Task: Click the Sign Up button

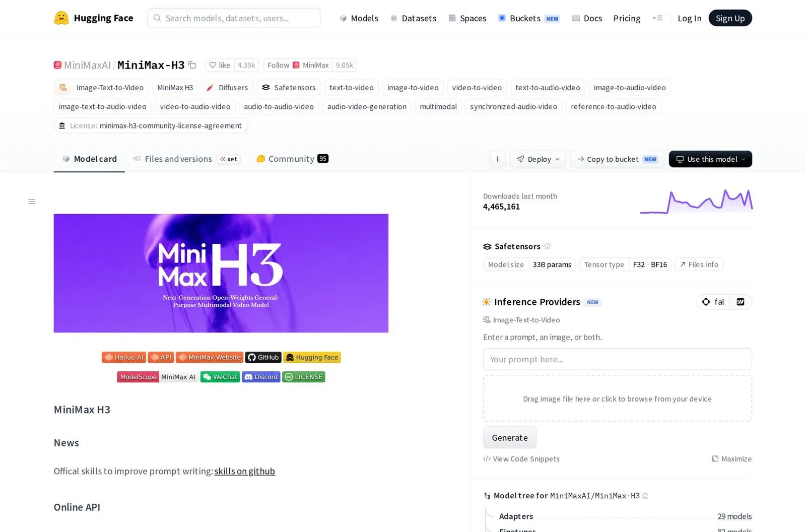Action: [x=730, y=18]
